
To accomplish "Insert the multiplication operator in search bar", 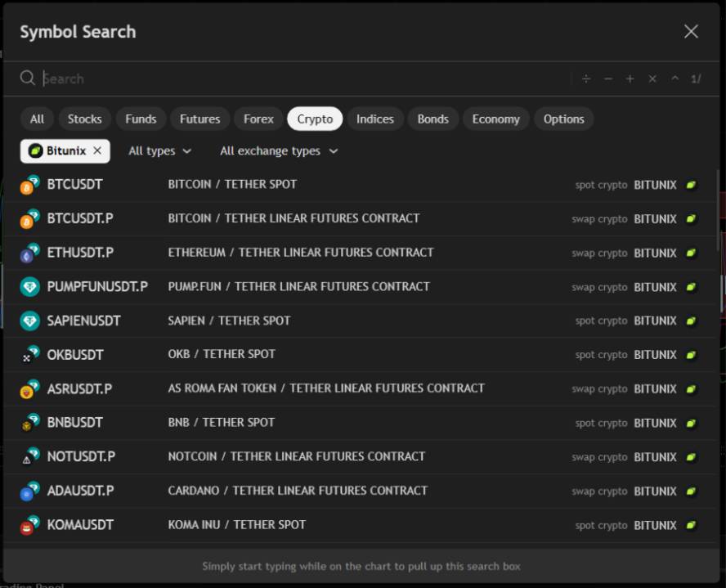I will pos(652,79).
